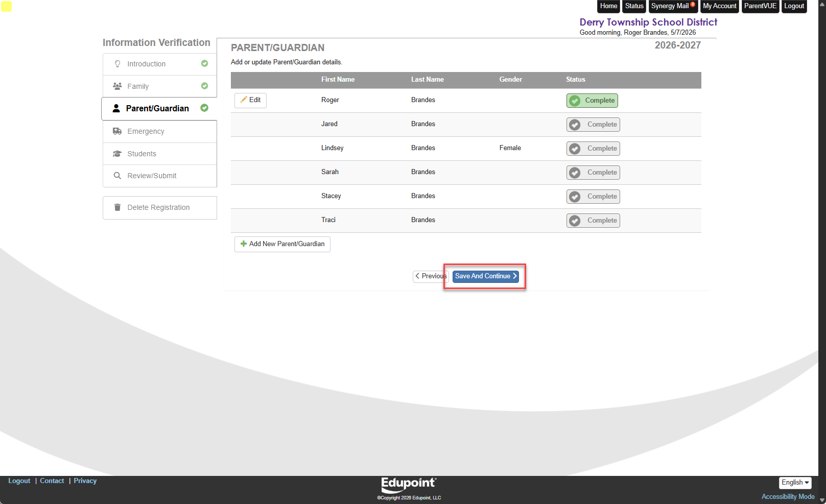
Task: Click the Edupoint logo in footer
Action: tap(409, 484)
